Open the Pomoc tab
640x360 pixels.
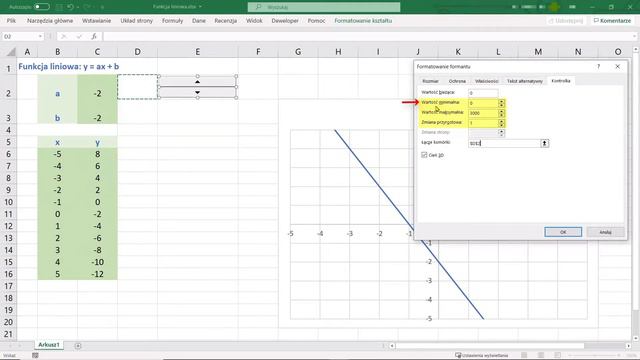point(316,20)
